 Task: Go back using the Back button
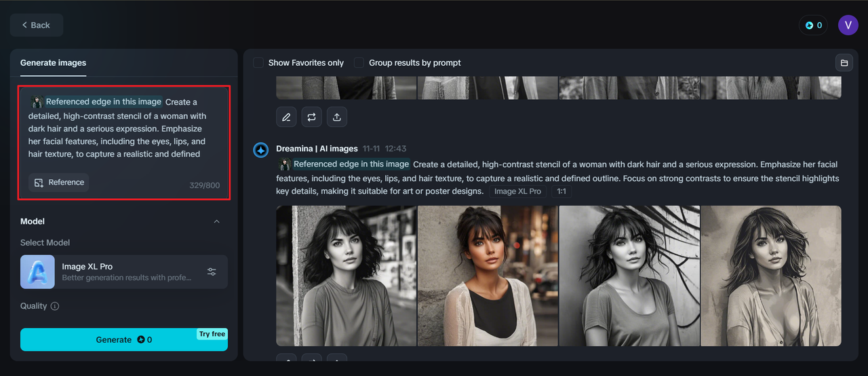coord(37,25)
